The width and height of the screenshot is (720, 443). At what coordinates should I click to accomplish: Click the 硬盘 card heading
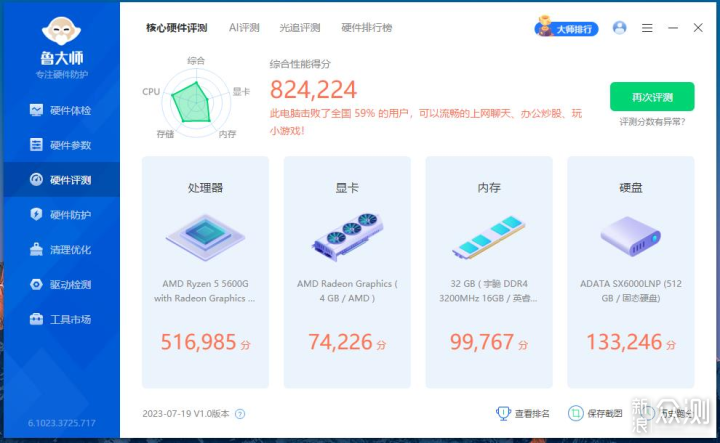[631, 188]
